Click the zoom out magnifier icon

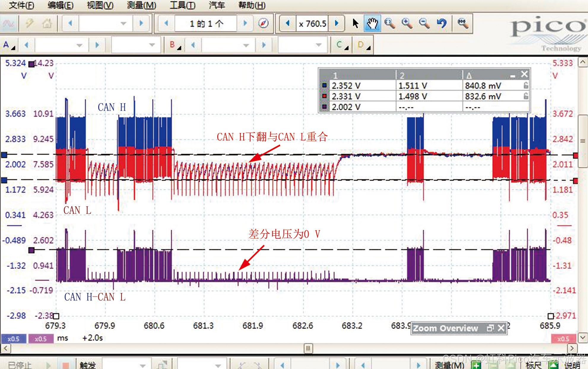click(x=424, y=23)
